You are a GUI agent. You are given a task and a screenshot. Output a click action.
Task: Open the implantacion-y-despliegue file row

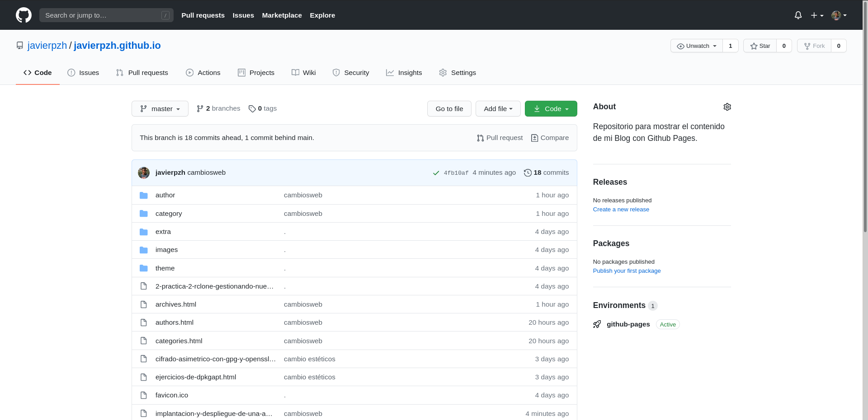coord(354,413)
